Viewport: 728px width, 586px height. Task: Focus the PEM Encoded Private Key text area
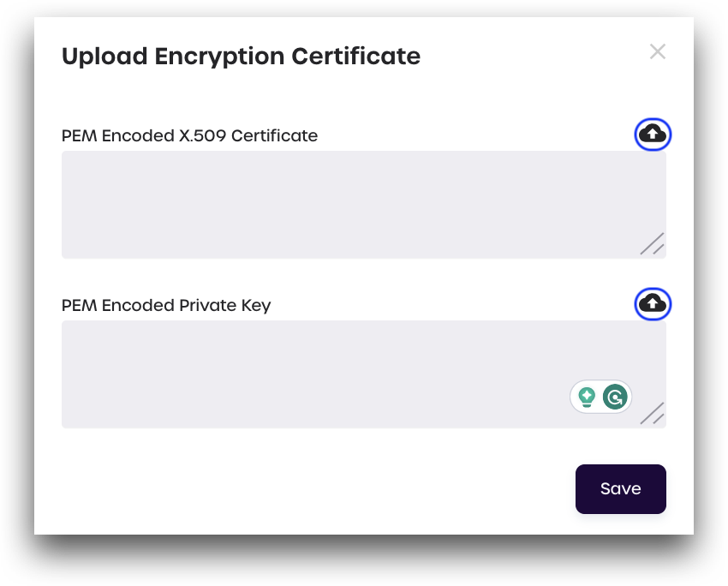pyautogui.click(x=308, y=374)
